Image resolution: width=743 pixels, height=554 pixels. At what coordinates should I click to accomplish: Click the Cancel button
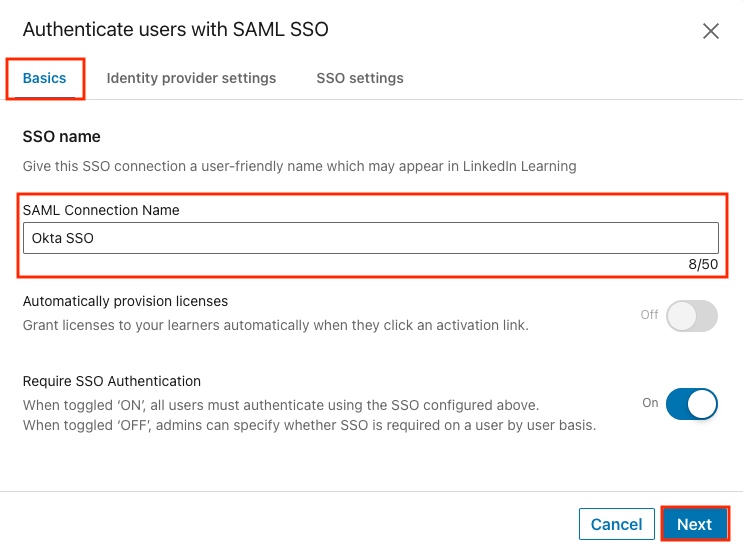click(x=616, y=524)
